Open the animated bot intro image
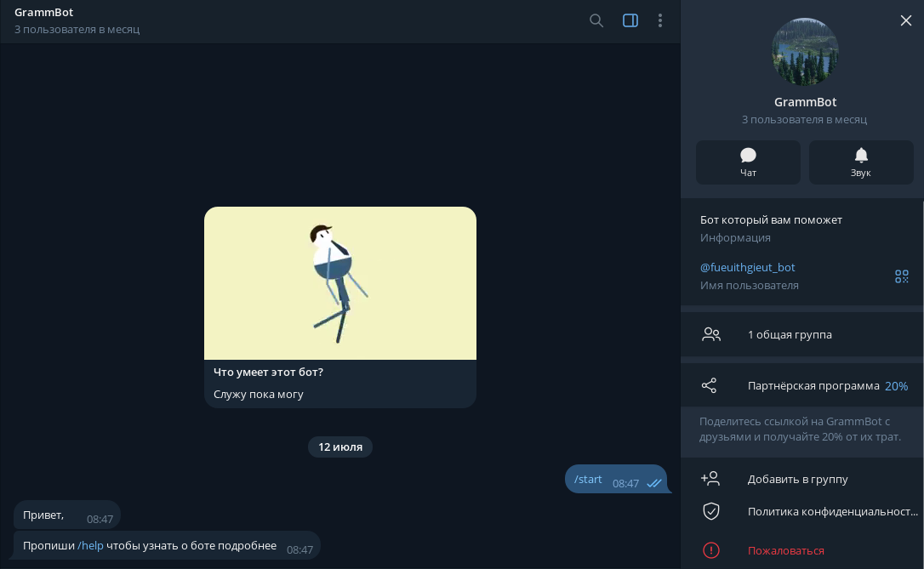The image size is (924, 569). (x=340, y=283)
